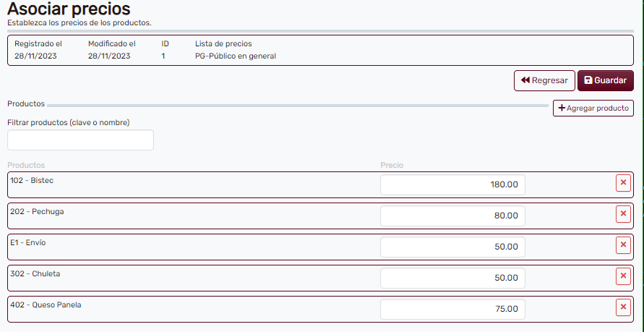644x332 pixels.
Task: Focus the Filtrar productos search field
Action: 80,140
